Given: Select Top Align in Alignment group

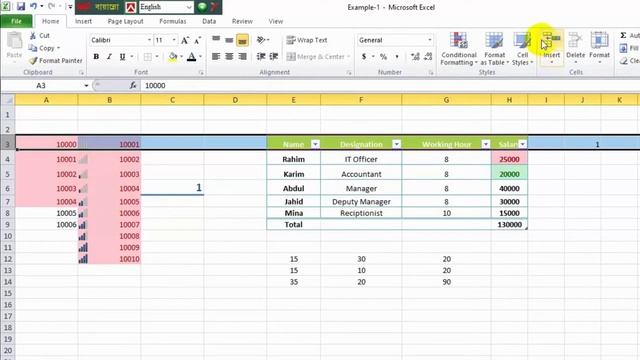Looking at the screenshot, I should [x=216, y=40].
